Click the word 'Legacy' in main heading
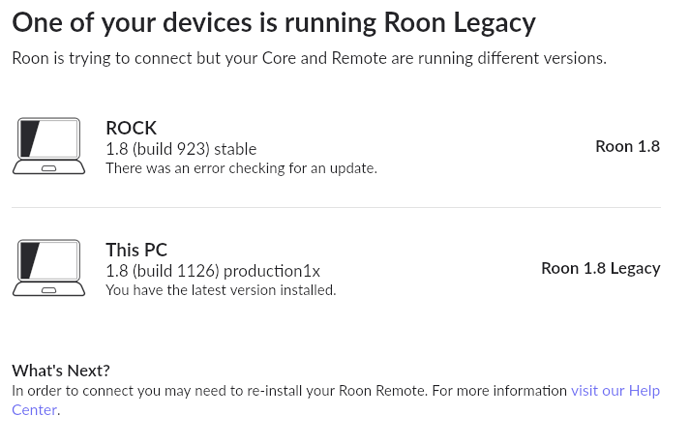 [495, 24]
